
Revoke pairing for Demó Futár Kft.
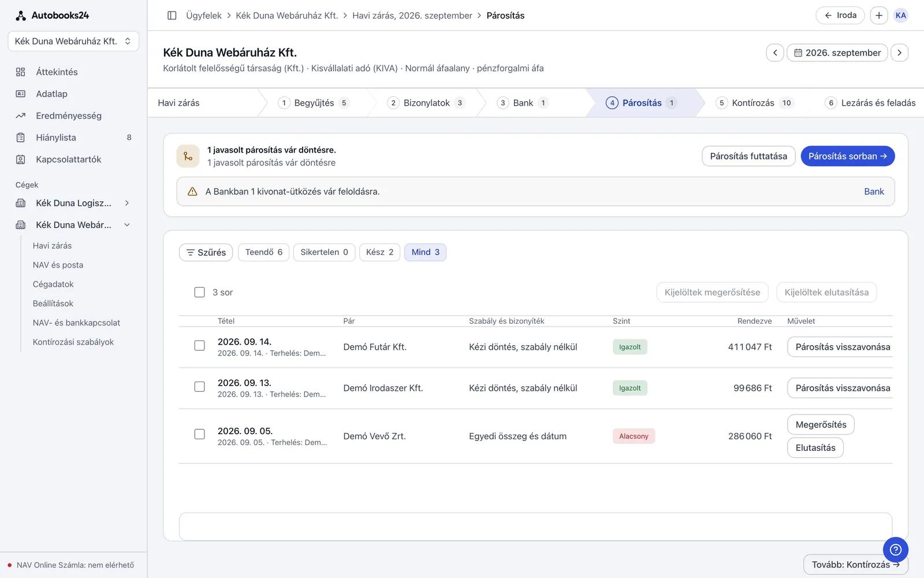tap(840, 347)
